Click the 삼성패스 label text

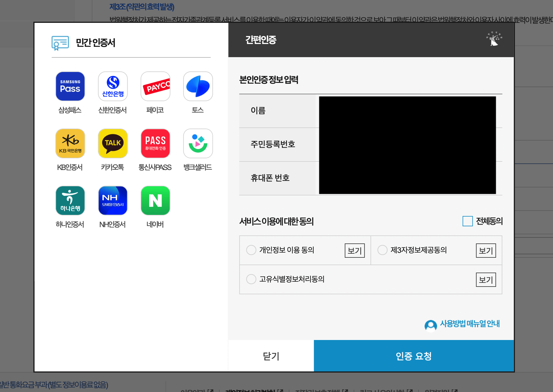click(70, 110)
